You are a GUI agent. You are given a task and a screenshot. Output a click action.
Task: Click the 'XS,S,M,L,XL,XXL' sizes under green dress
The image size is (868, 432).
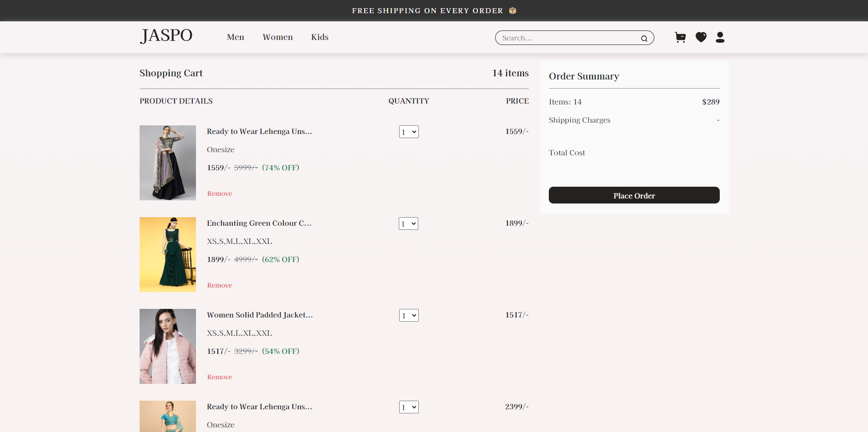pos(240,241)
